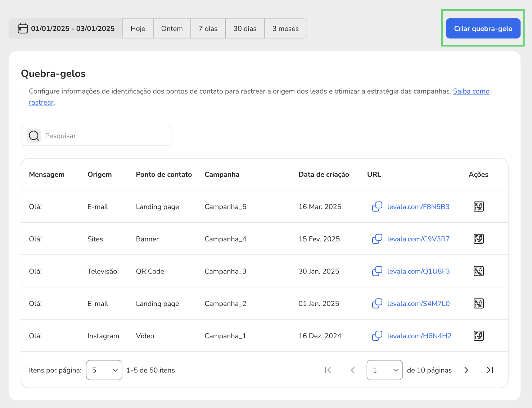This screenshot has width=532, height=408.
Task: Open link levala.com/C9V3R7
Action: pos(418,239)
